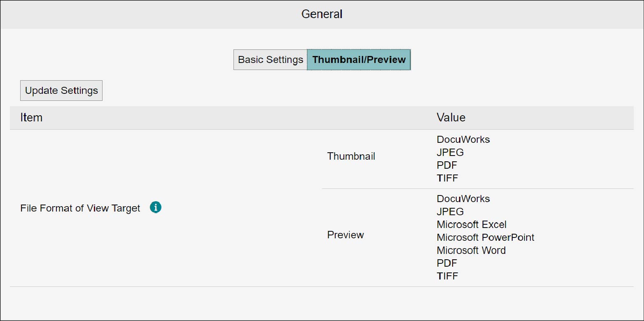Viewport: 644px width, 321px height.
Task: Click the File Format of View Target label
Action: (80, 208)
